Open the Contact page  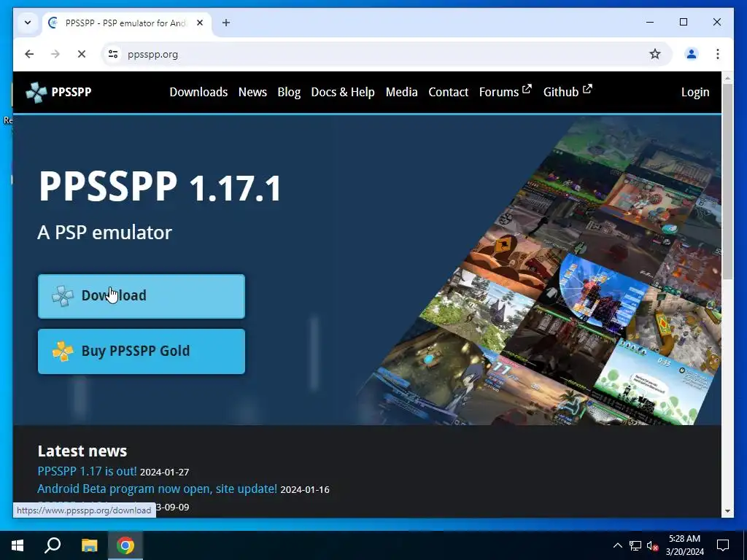click(449, 92)
